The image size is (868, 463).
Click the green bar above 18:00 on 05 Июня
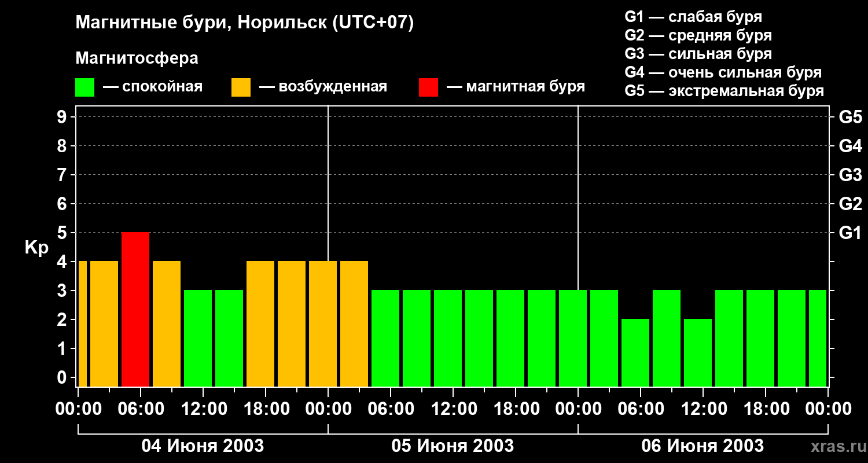(510, 338)
